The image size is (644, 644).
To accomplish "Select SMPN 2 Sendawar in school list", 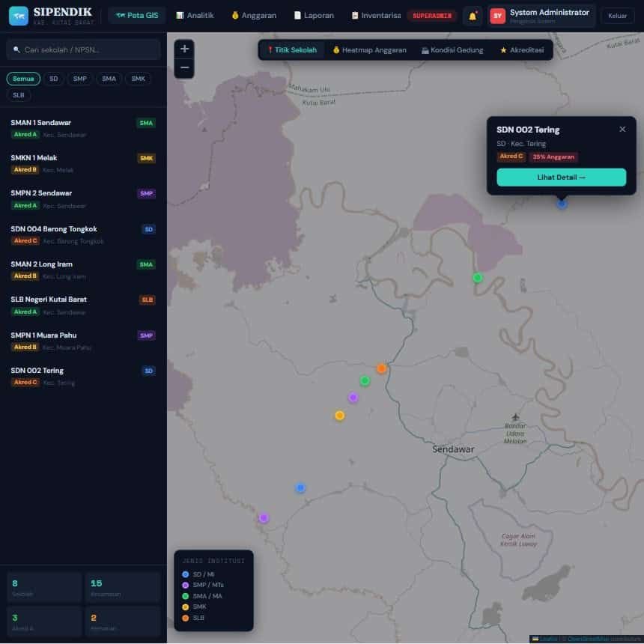I will pyautogui.click(x=83, y=198).
